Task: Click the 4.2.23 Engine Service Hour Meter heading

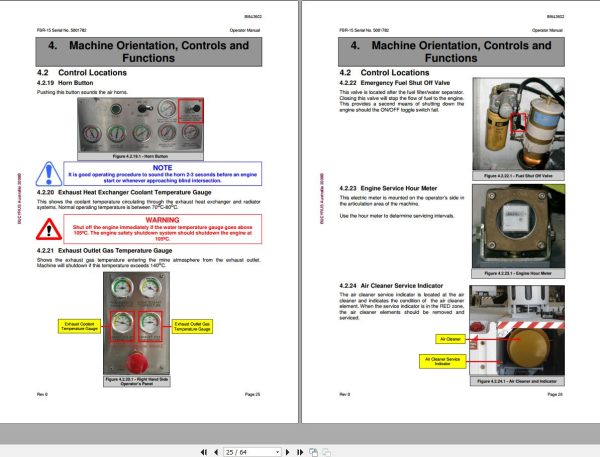Action: coord(388,188)
